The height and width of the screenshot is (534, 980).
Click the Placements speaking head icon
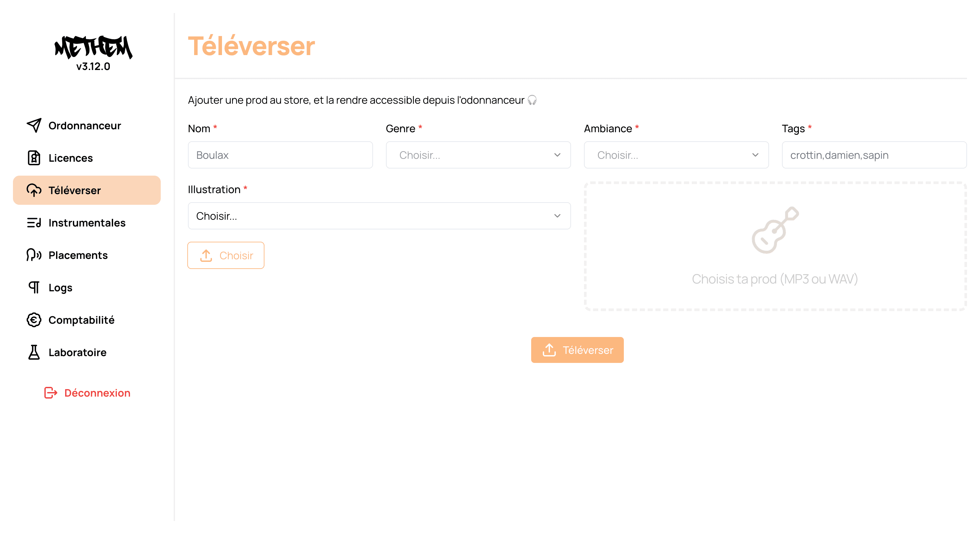[34, 255]
